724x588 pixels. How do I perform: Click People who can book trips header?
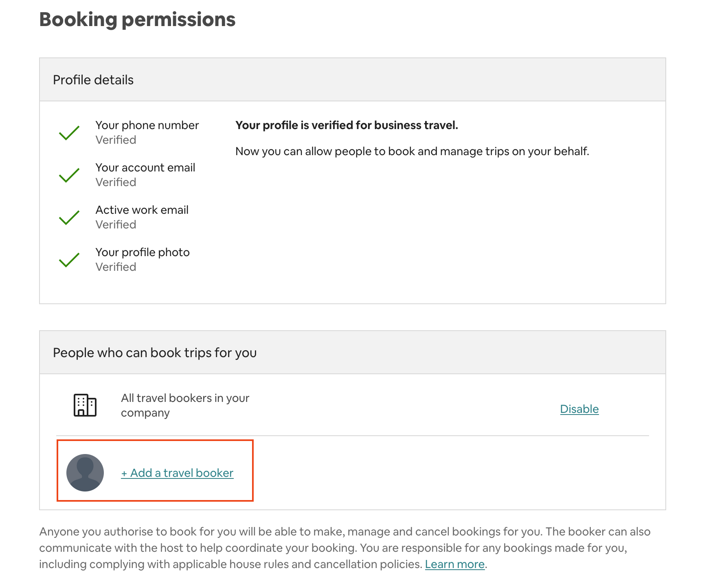[x=353, y=352]
